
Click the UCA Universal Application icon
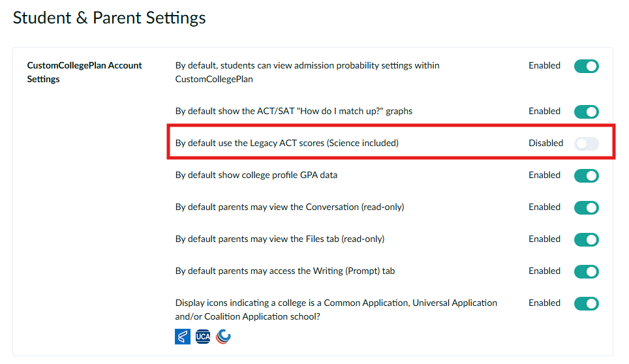[203, 337]
